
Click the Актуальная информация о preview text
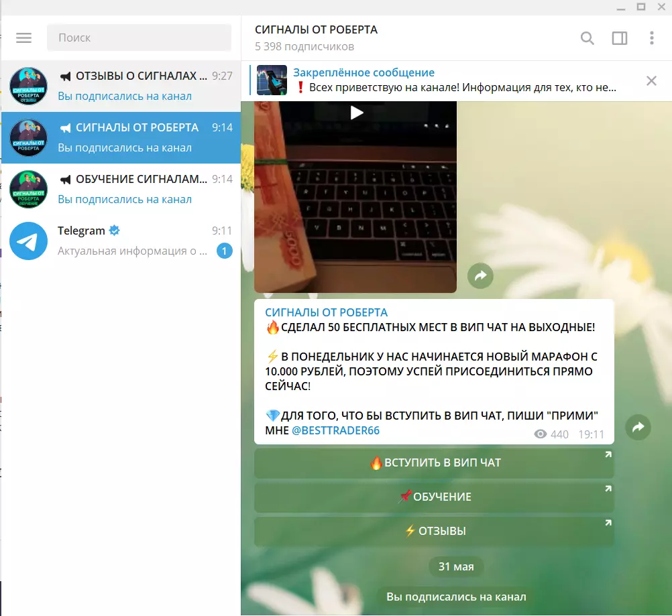(132, 251)
